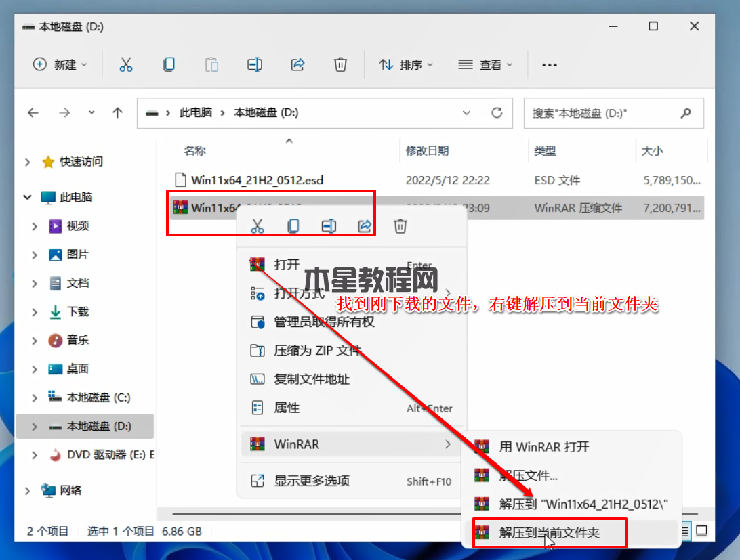Click the Copy icon in the context menu
740x560 pixels.
click(293, 226)
